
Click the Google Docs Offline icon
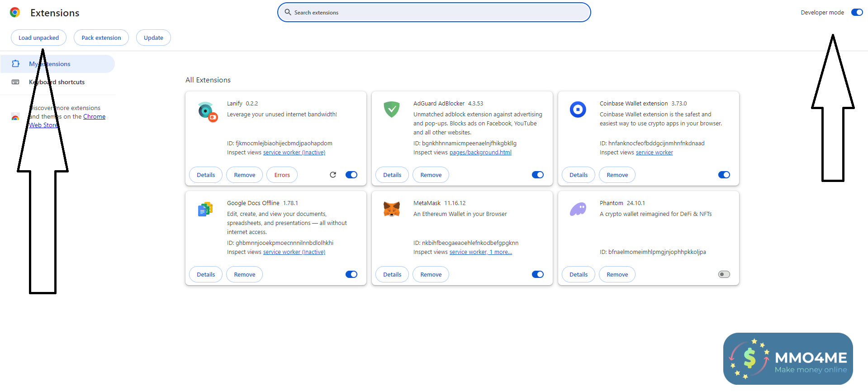point(205,209)
